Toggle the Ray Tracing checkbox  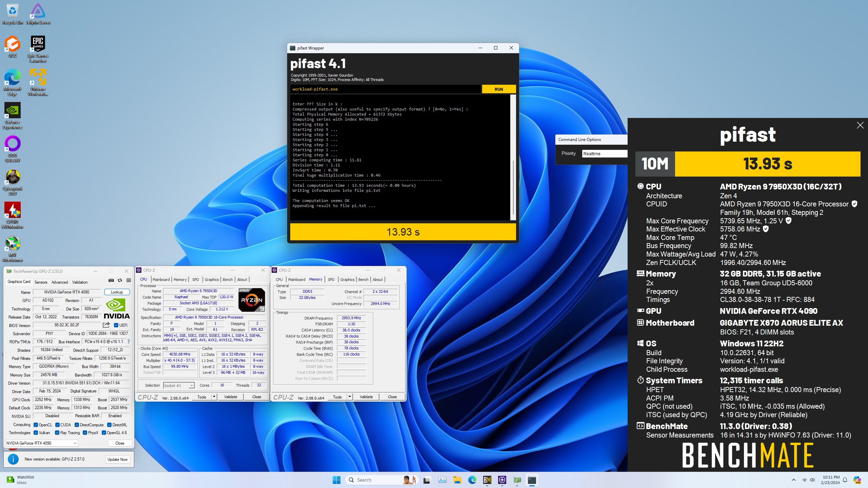pos(57,433)
